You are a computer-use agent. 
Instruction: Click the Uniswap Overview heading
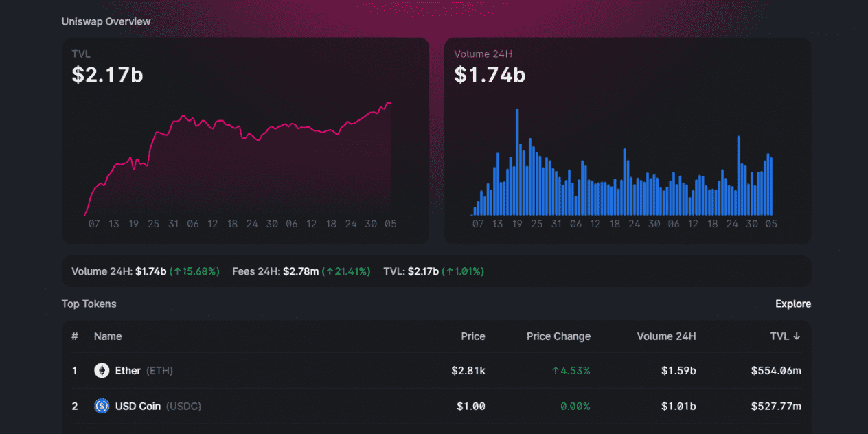point(106,21)
